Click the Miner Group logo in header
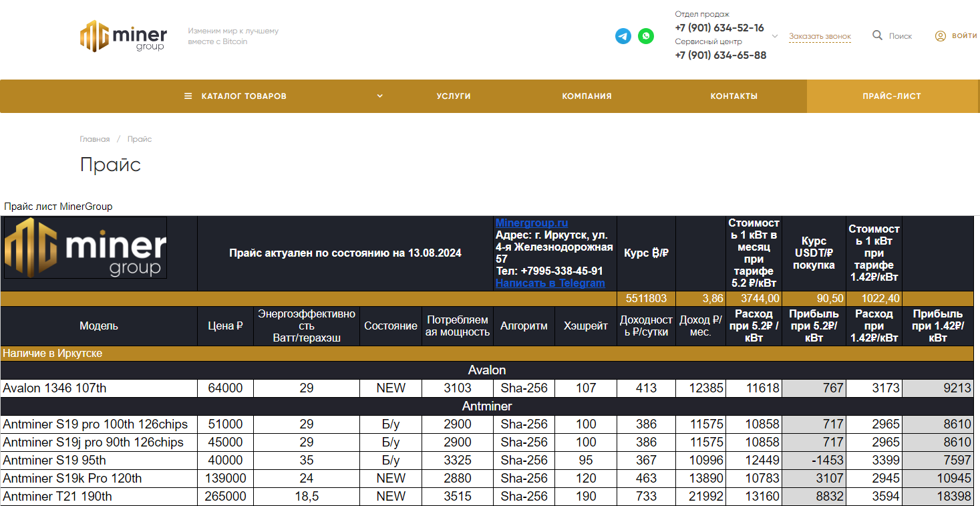Viewport: 980px width, 506px height. [x=124, y=36]
